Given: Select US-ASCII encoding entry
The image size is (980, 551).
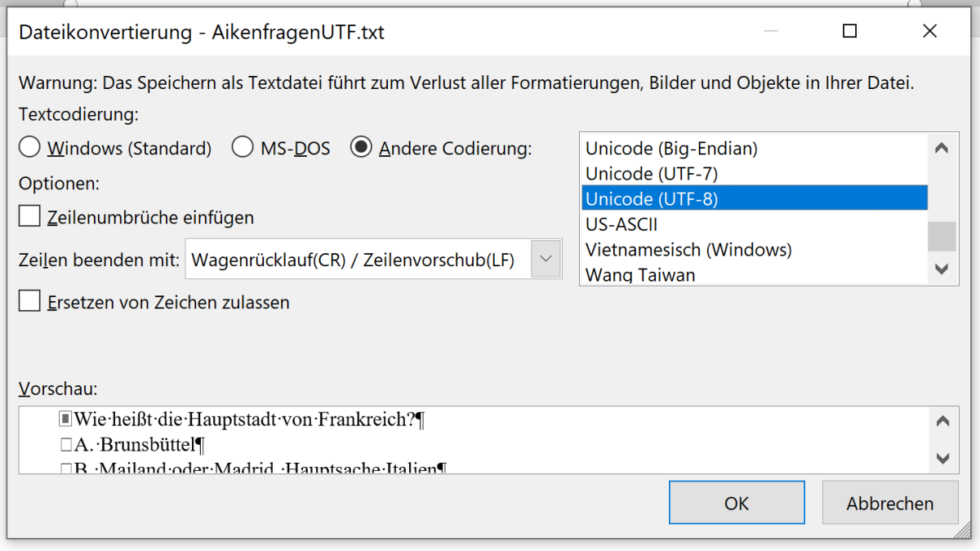Looking at the screenshot, I should (621, 224).
